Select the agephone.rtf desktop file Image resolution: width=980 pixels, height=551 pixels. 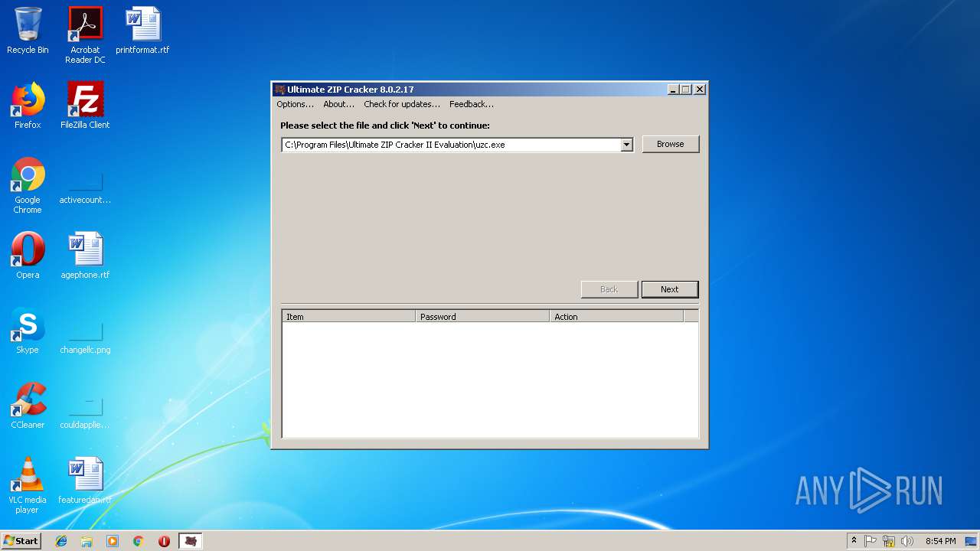coord(85,256)
